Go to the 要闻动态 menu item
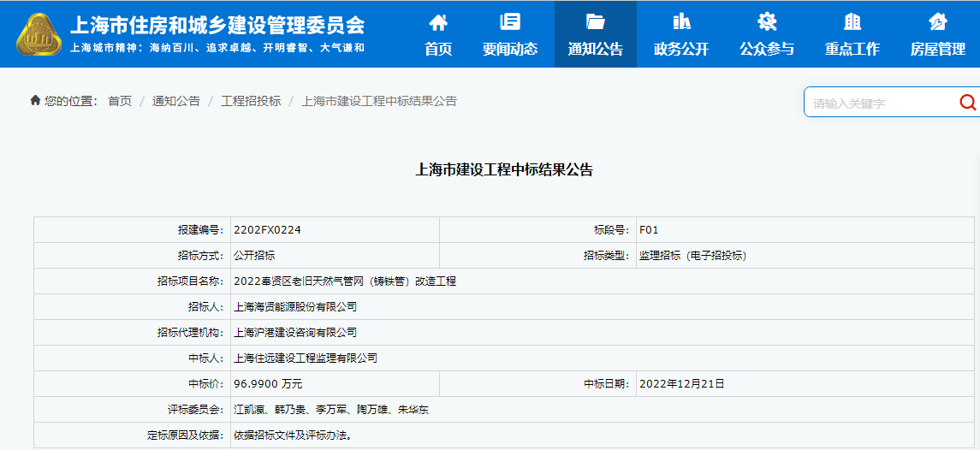Image resolution: width=980 pixels, height=450 pixels. pos(510,49)
